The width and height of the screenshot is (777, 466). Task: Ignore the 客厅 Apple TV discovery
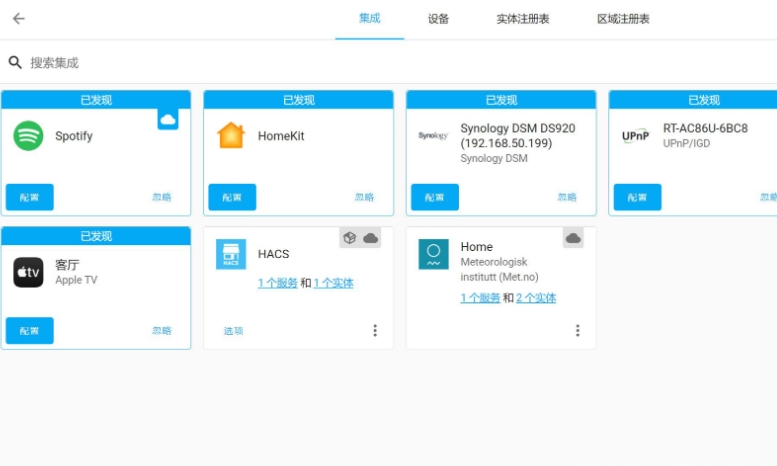tap(162, 331)
